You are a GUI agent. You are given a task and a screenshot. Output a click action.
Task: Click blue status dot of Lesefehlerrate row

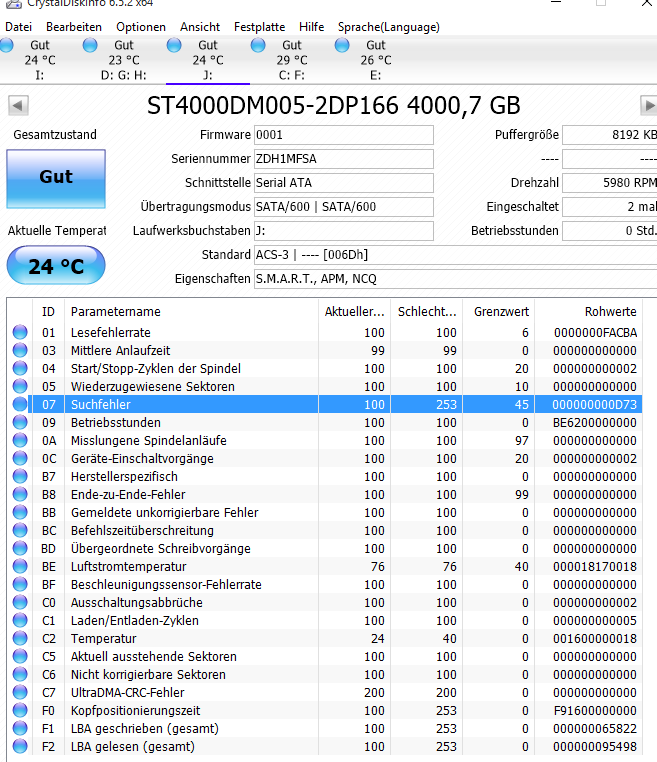point(20,332)
